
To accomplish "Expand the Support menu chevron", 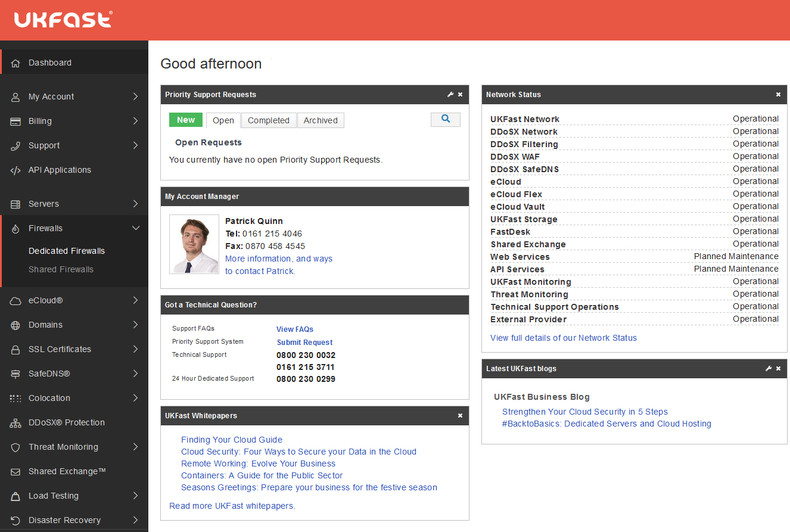I will [135, 145].
